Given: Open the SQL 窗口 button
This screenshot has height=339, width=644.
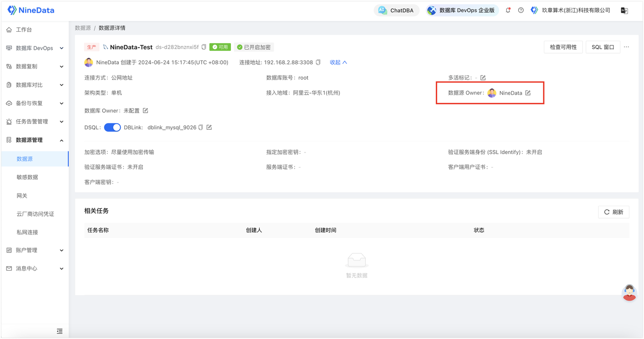Looking at the screenshot, I should point(603,47).
